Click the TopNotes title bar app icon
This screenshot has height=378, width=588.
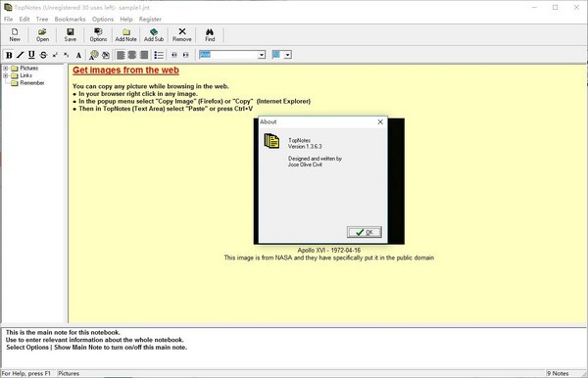coord(8,7)
